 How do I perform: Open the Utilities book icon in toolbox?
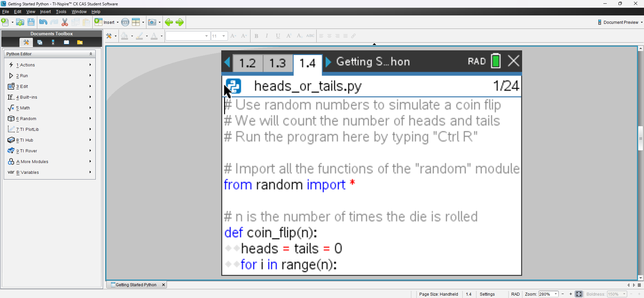pyautogui.click(x=66, y=42)
